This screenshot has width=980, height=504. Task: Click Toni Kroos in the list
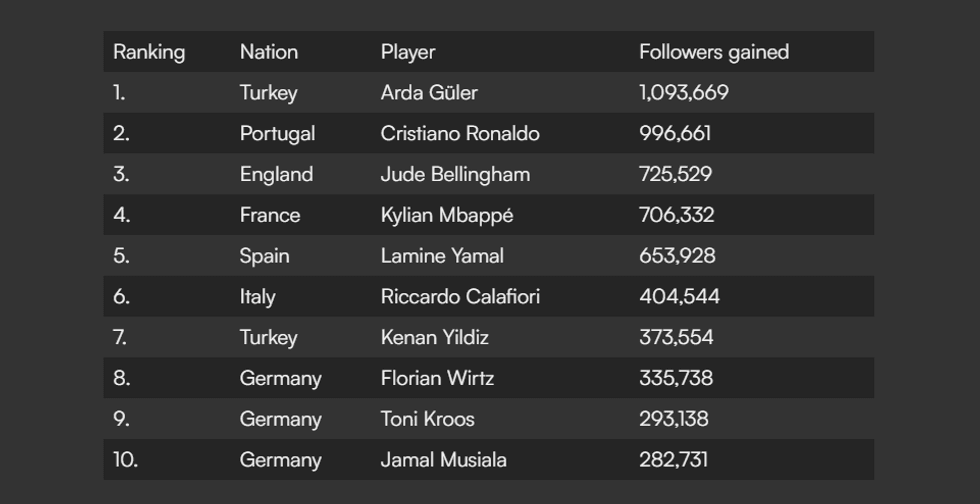point(427,419)
